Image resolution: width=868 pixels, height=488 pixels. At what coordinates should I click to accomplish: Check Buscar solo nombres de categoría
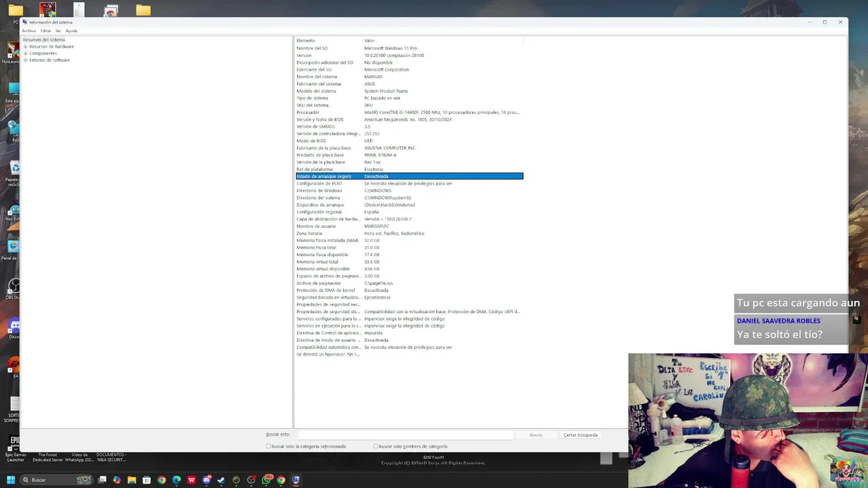tap(376, 447)
